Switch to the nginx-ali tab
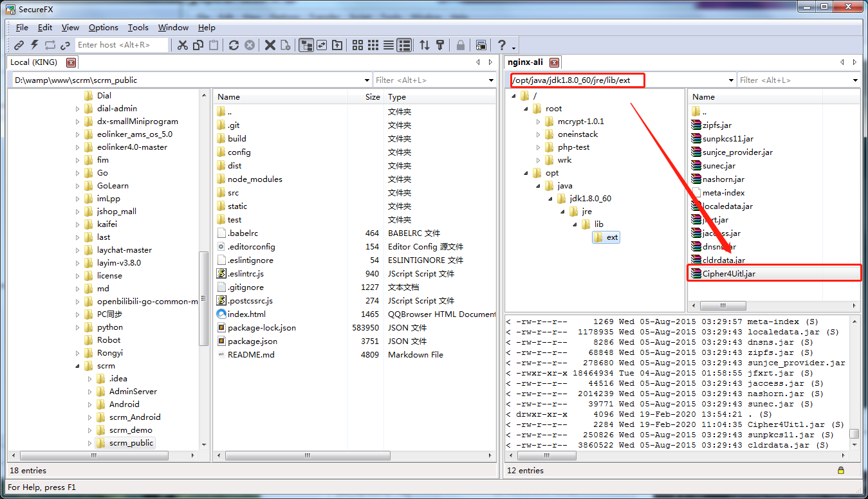 point(525,62)
